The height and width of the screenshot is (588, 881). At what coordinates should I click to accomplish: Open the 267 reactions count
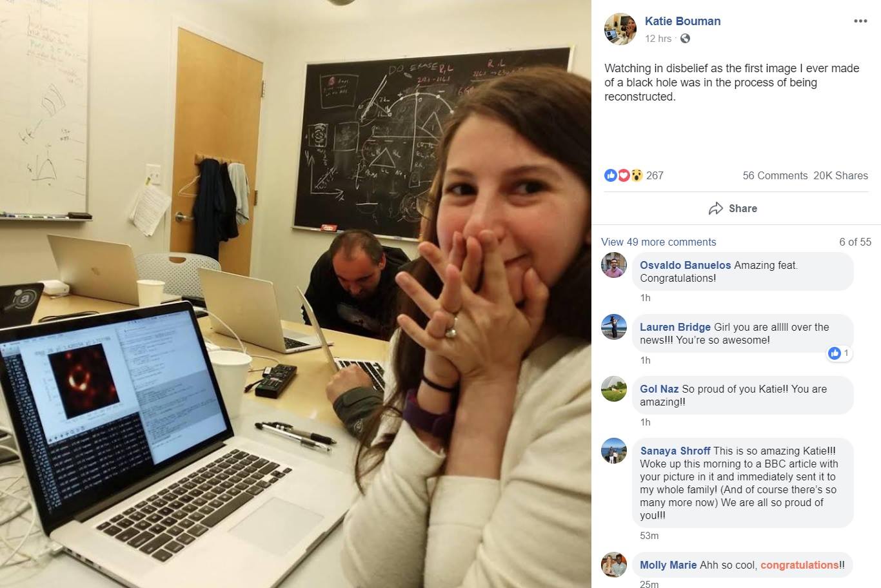pos(655,175)
